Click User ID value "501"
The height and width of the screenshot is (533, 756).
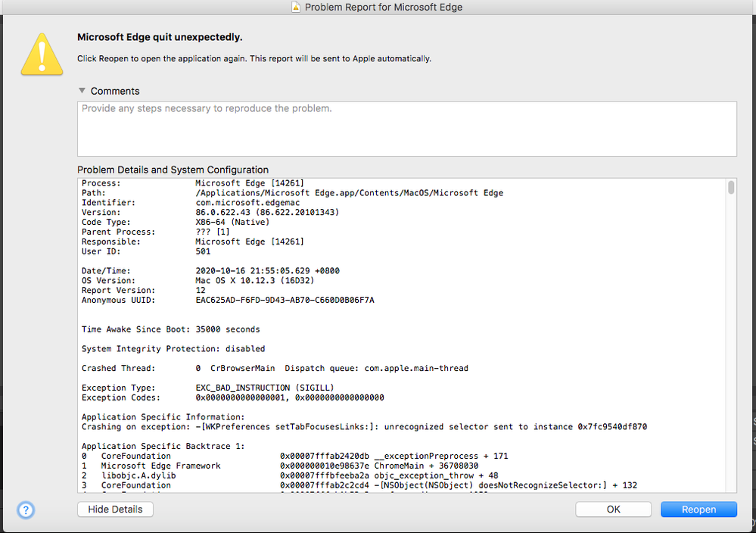click(203, 251)
